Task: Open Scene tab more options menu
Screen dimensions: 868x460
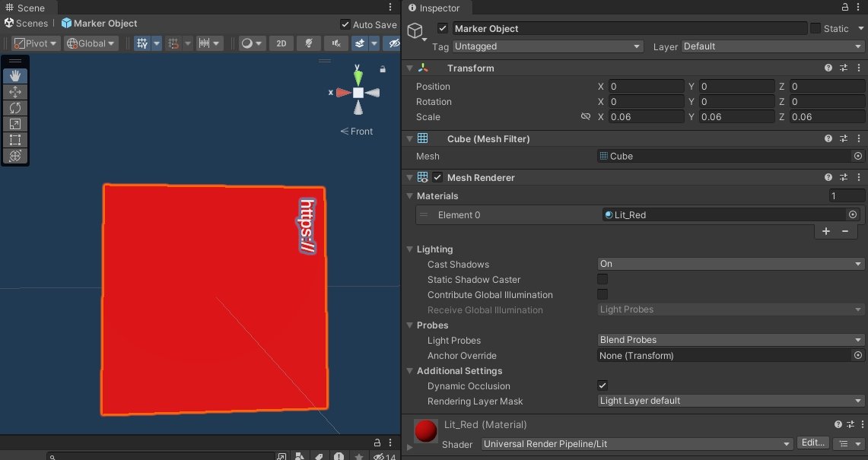Action: click(390, 7)
